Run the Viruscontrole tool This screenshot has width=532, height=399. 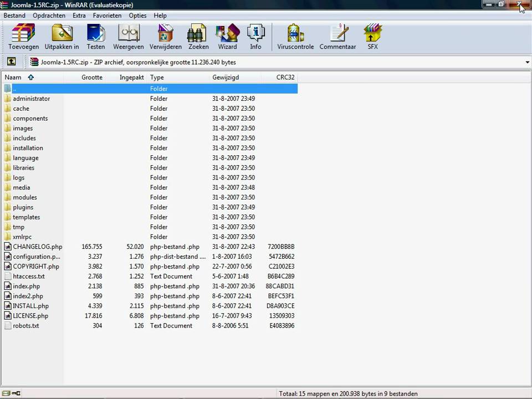point(295,37)
